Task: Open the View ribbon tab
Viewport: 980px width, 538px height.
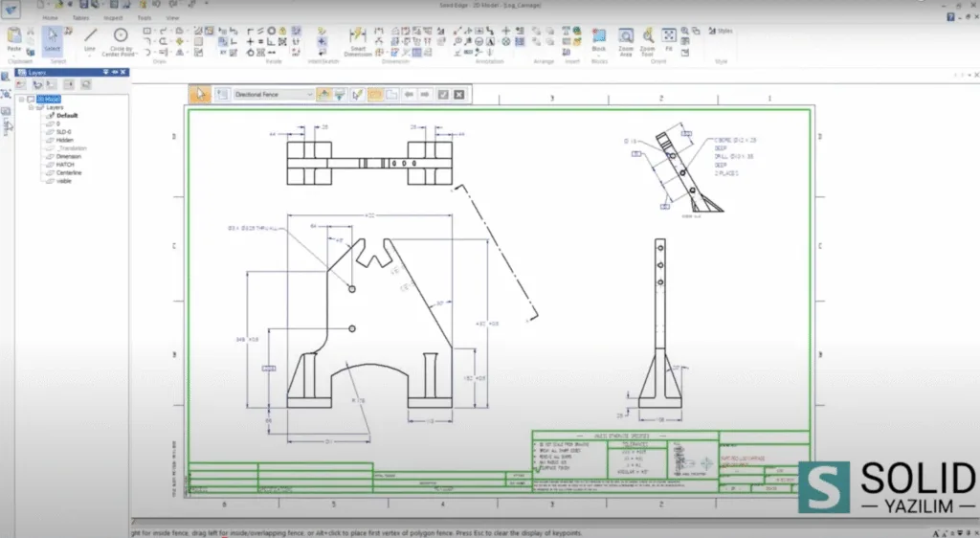Action: pyautogui.click(x=172, y=18)
